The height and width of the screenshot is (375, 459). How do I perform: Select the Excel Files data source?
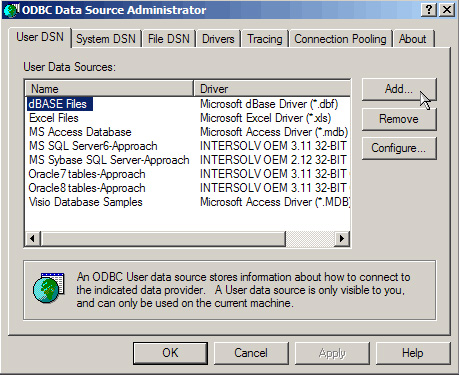click(x=54, y=118)
